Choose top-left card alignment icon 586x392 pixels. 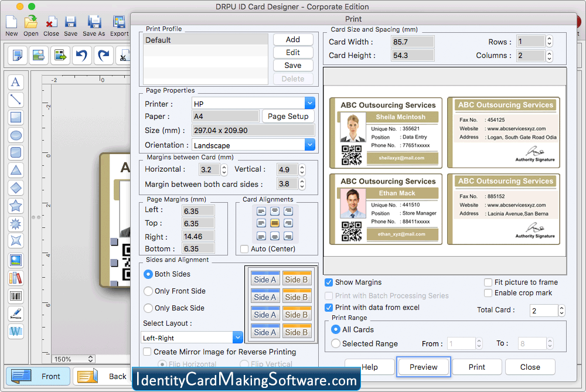click(x=261, y=212)
